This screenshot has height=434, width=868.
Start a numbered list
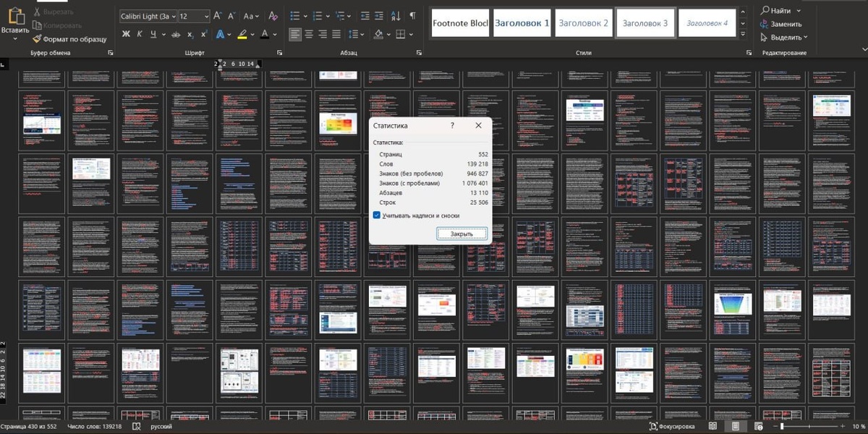coord(318,16)
